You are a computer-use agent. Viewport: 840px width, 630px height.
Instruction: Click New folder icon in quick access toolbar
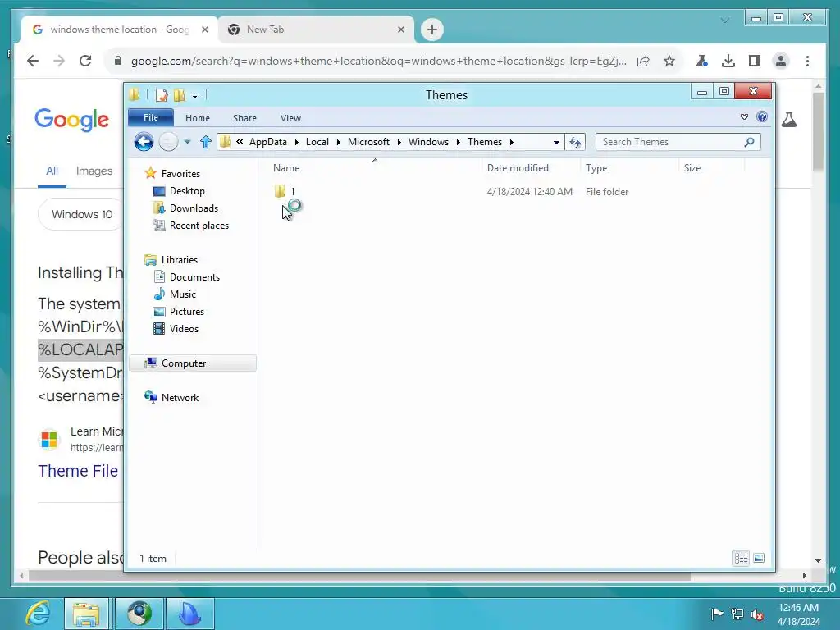(180, 95)
